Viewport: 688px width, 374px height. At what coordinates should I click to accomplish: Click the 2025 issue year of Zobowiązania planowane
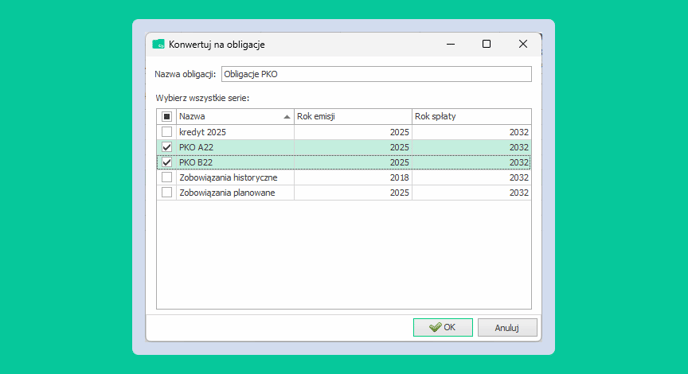[353, 193]
